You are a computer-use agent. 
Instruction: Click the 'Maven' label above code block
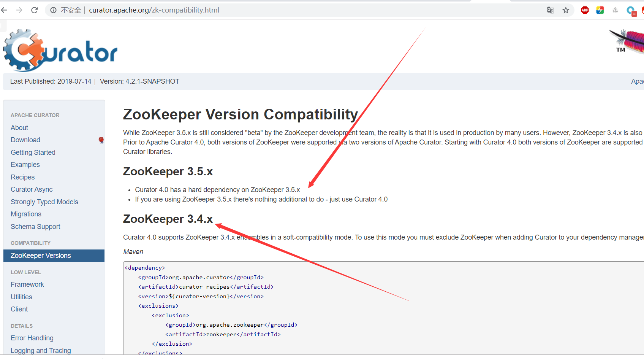133,252
